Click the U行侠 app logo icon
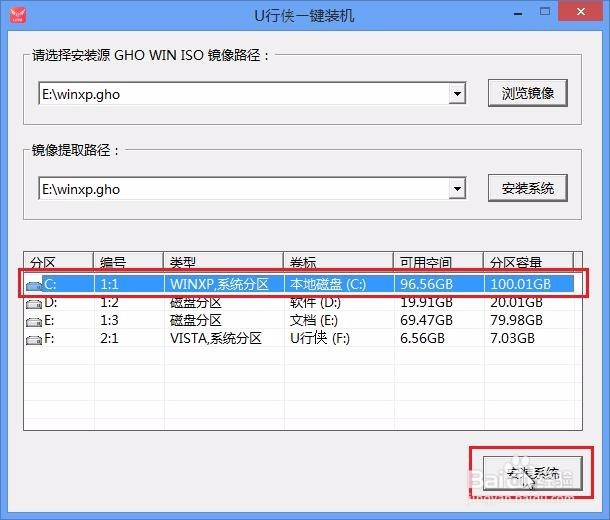 pos(18,15)
